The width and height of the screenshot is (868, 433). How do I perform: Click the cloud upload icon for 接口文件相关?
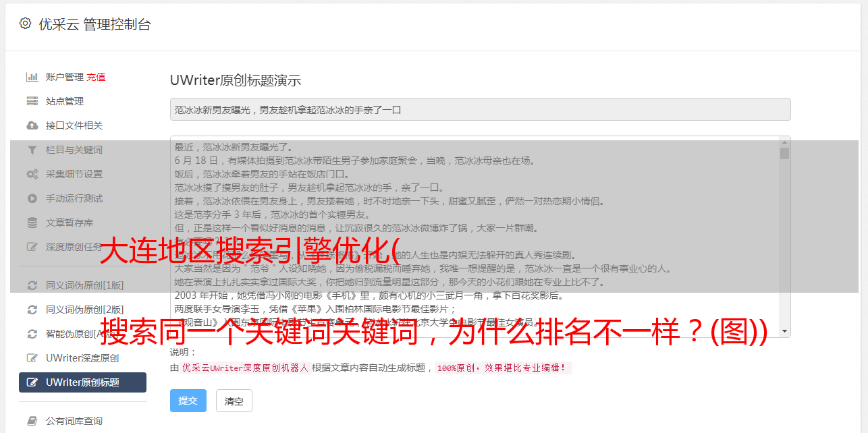coord(32,125)
